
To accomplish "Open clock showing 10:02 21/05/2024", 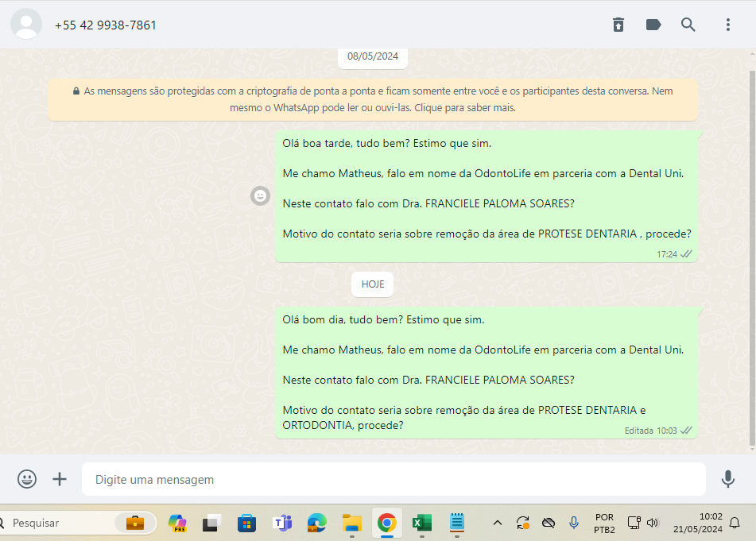I will click(698, 523).
